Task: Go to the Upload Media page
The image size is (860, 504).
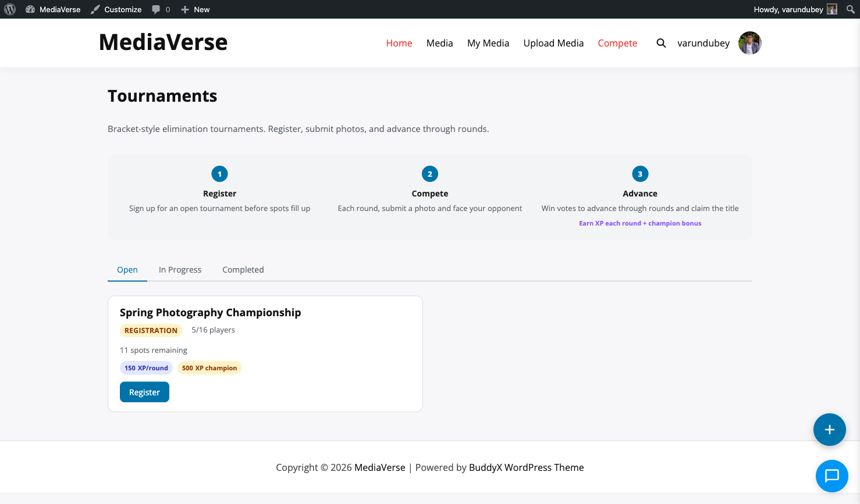Action: point(553,43)
